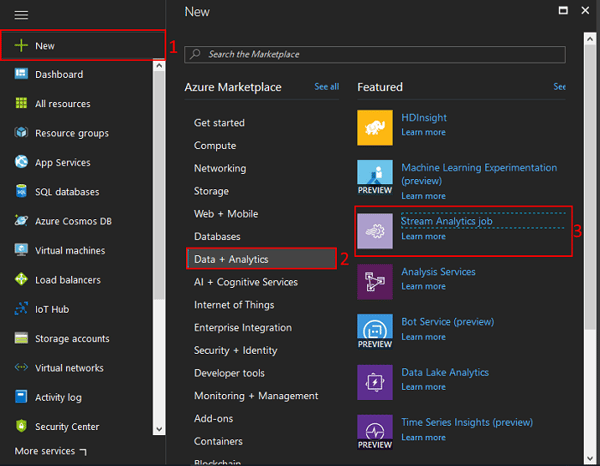Click the Activity log icon

(21, 397)
